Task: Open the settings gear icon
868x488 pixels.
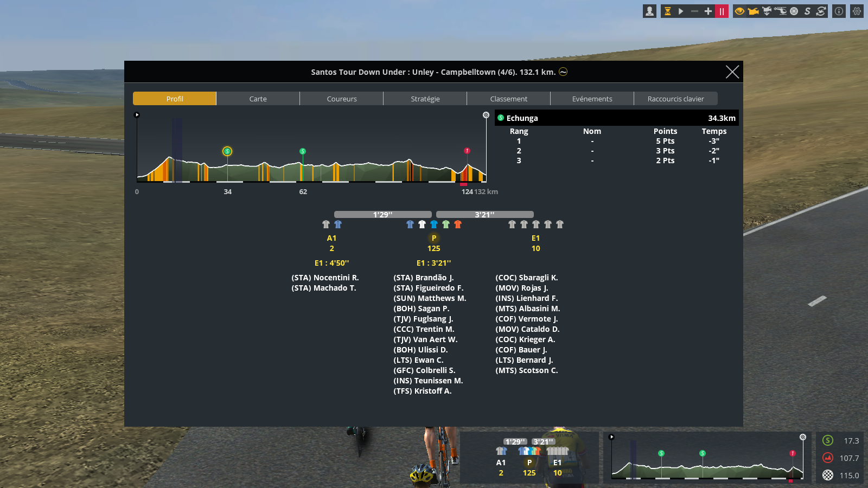Action: [x=857, y=11]
